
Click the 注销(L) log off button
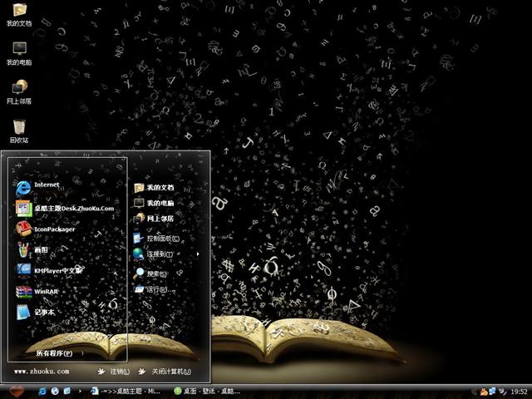pyautogui.click(x=114, y=372)
